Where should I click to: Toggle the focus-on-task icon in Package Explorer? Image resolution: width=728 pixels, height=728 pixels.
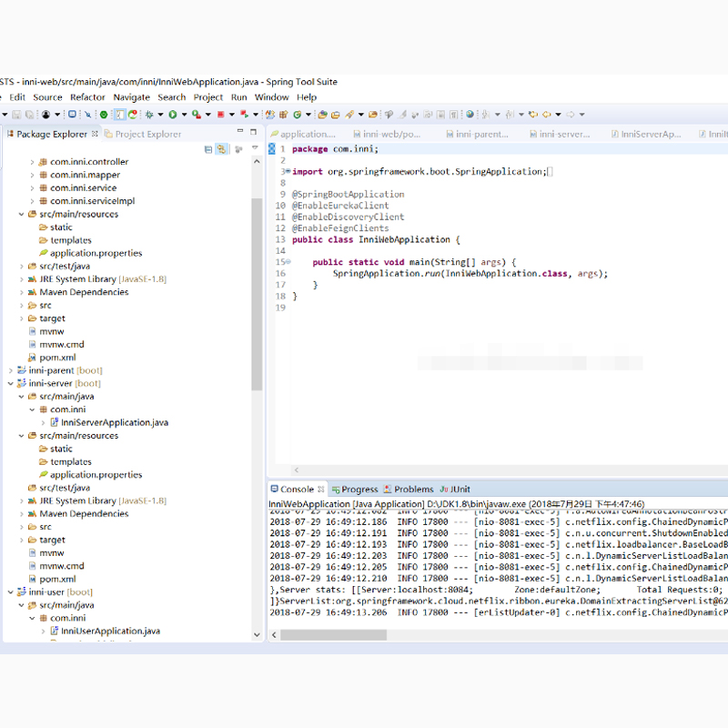tap(238, 149)
